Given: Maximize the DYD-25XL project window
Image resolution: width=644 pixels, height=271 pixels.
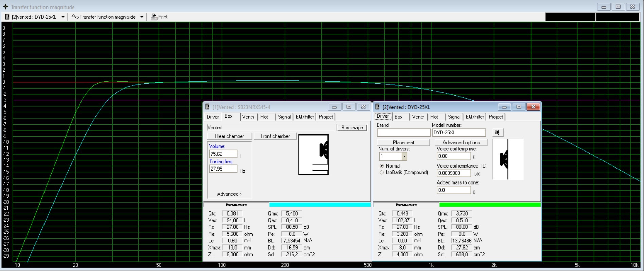Looking at the screenshot, I should [x=519, y=107].
